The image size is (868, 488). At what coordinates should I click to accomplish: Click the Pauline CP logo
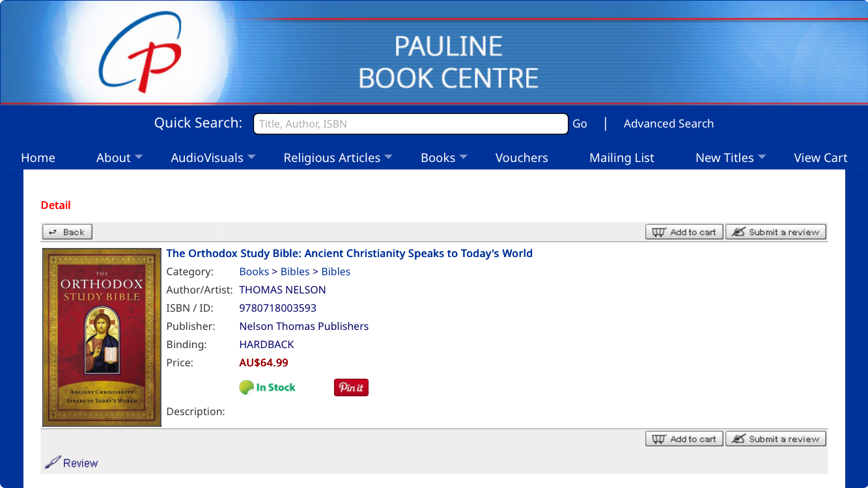click(140, 52)
